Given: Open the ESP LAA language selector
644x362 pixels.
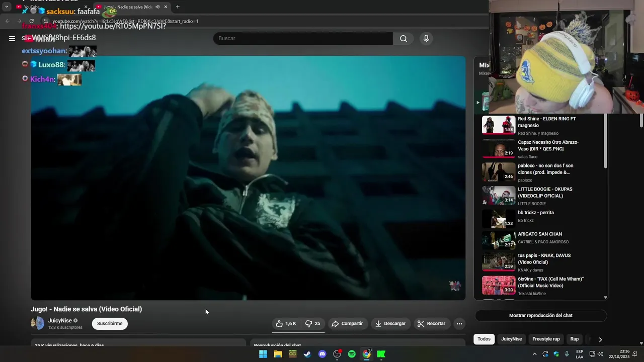Looking at the screenshot, I should tap(580, 354).
